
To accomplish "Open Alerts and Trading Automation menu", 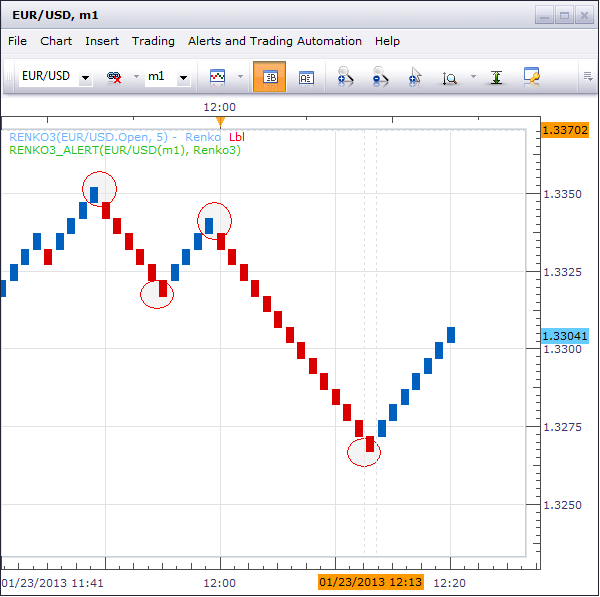I will click(x=275, y=41).
